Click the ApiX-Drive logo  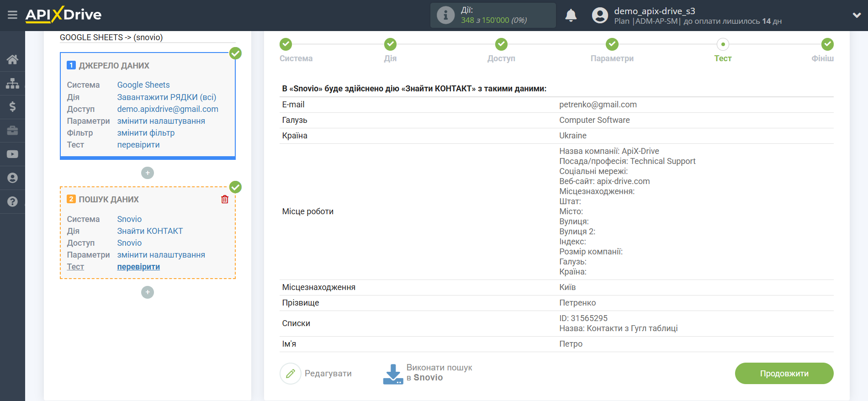(x=64, y=15)
